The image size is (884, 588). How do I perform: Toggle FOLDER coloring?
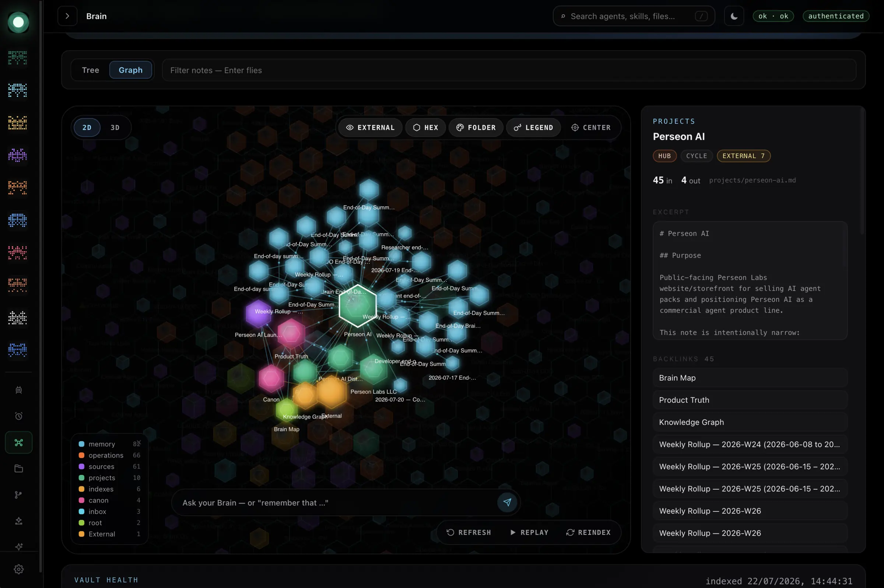click(x=476, y=127)
